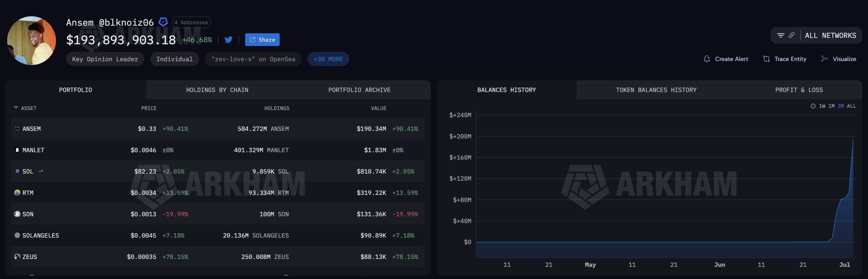Click the SOL trending arrow icon
The image size is (868, 279).
click(41, 171)
